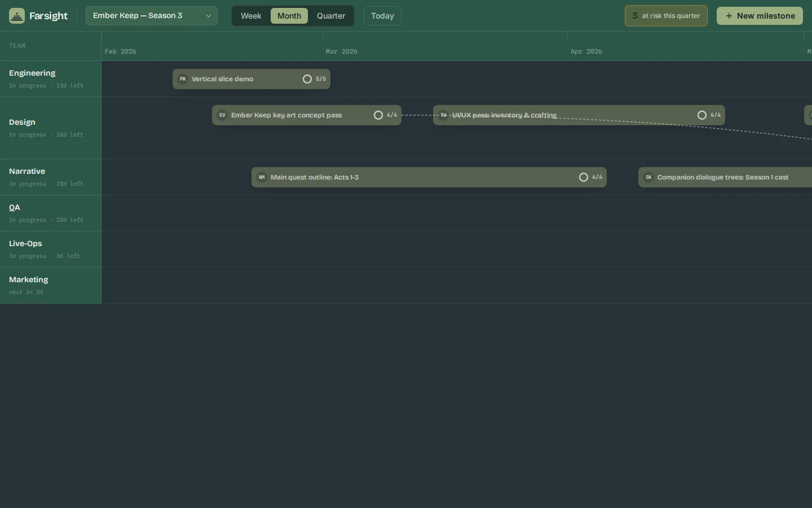Select the Narrative team row
The image size is (812, 508).
coord(51,177)
